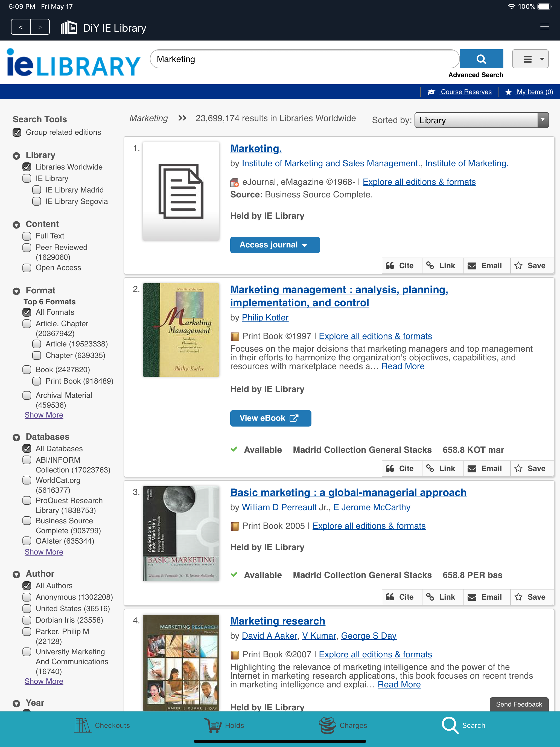Viewport: 560px width, 747px height.
Task: Open the hamburger menu in the top bar
Action: (x=544, y=27)
